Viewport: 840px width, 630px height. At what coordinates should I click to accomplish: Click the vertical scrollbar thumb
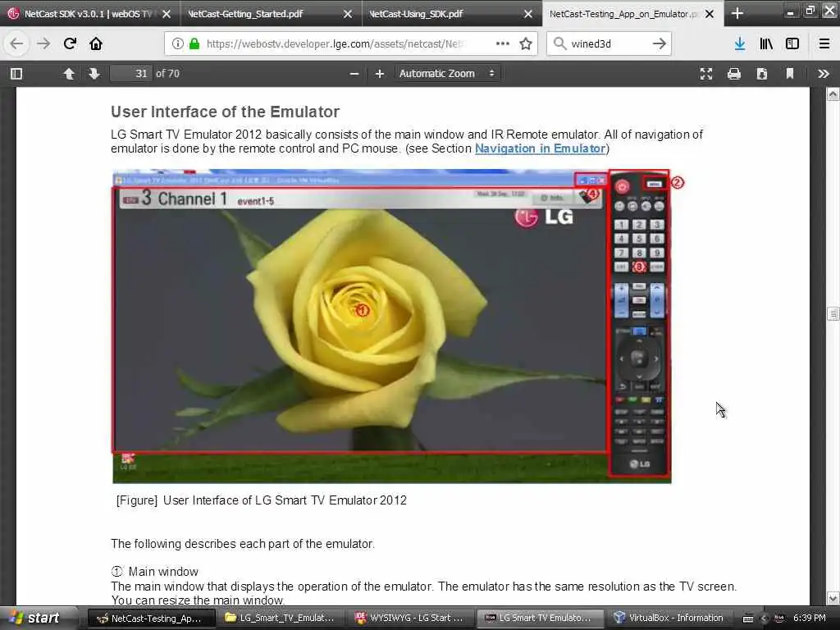coord(833,313)
